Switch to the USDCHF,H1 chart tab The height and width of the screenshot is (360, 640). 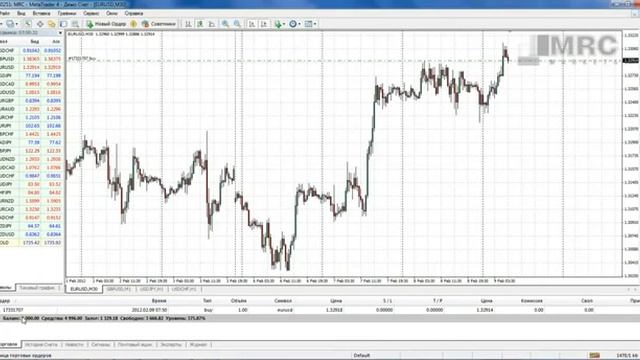pyautogui.click(x=184, y=289)
